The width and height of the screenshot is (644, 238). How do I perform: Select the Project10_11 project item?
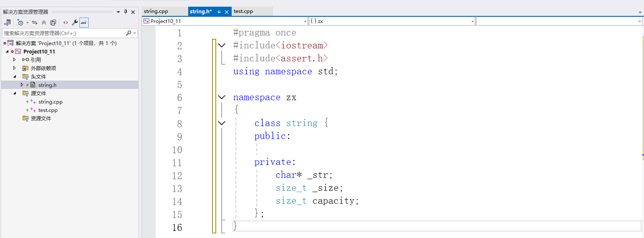pyautogui.click(x=39, y=52)
